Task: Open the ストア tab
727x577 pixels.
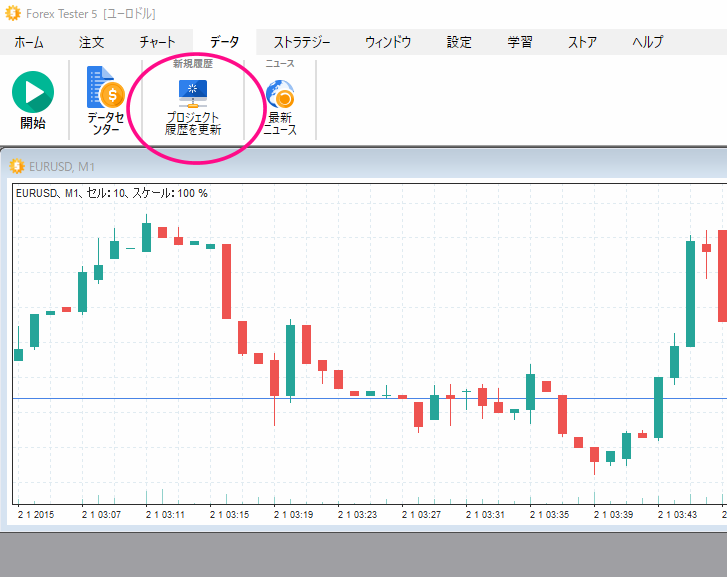Action: 582,42
